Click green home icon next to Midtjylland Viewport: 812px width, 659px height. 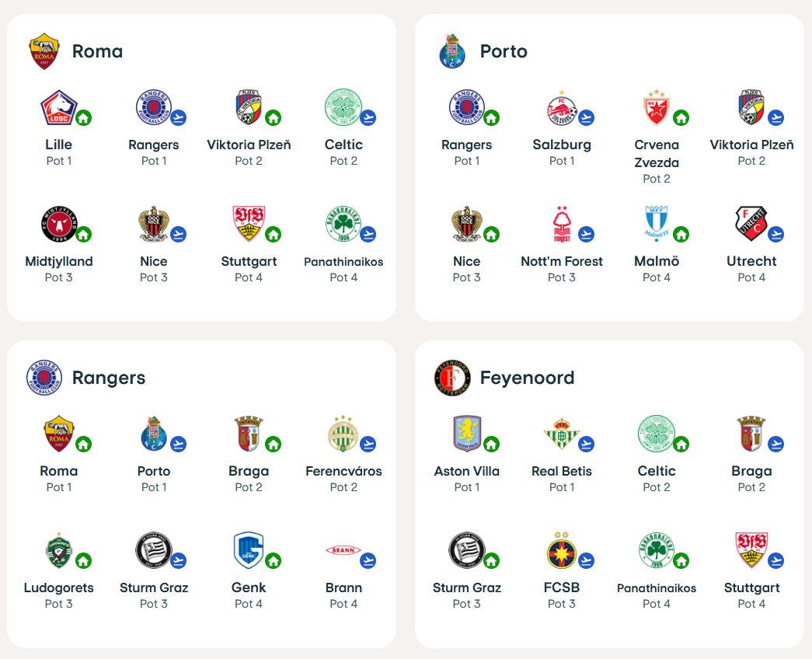pos(83,235)
